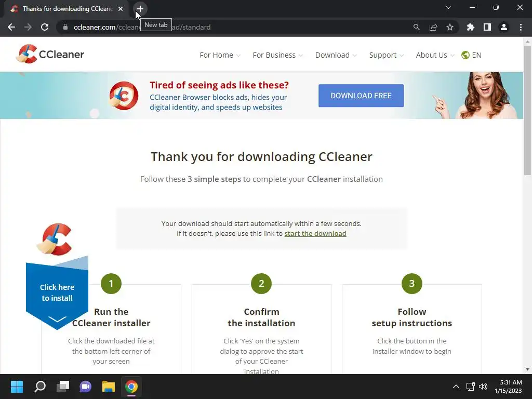The image size is (532, 399).
Task: Click the Chrome taskbar icon
Action: 131,387
